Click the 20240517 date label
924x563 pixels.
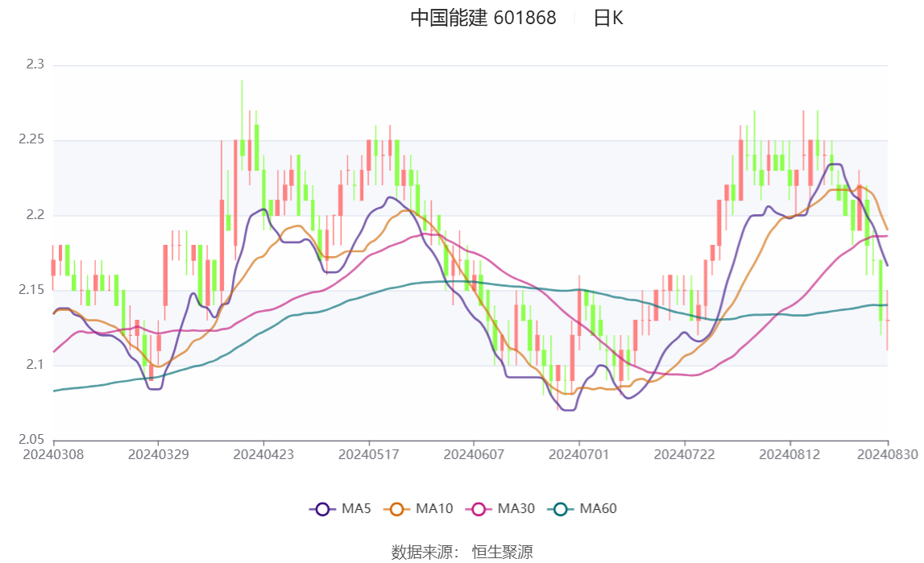click(369, 454)
